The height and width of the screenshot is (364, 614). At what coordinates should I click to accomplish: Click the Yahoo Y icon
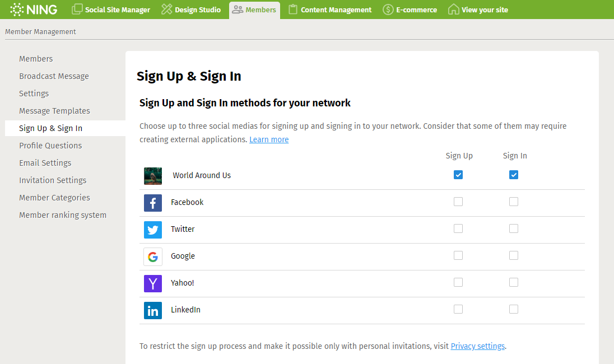(153, 283)
